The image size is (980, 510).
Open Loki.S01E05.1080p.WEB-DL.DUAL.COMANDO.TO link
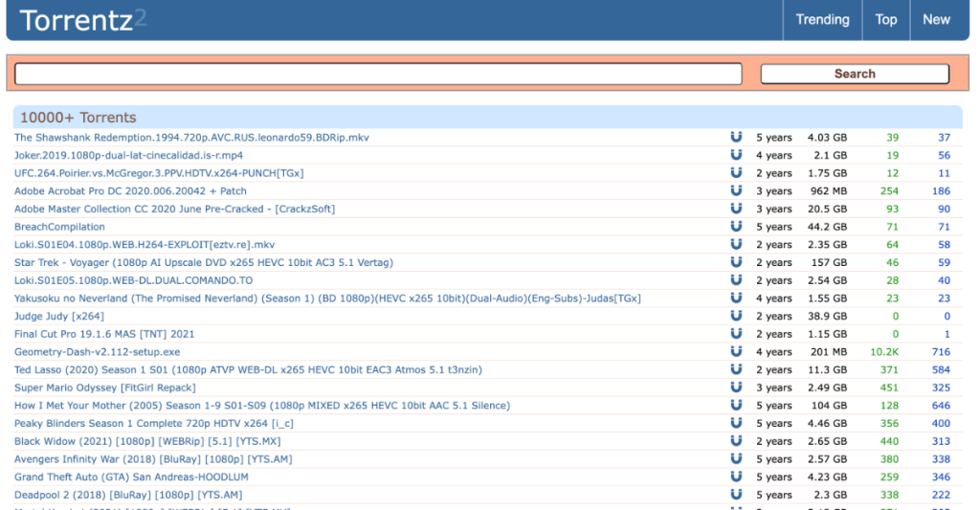[133, 280]
